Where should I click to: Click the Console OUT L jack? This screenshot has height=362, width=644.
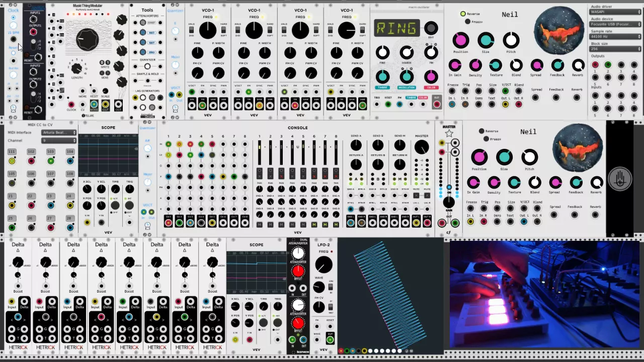click(416, 224)
